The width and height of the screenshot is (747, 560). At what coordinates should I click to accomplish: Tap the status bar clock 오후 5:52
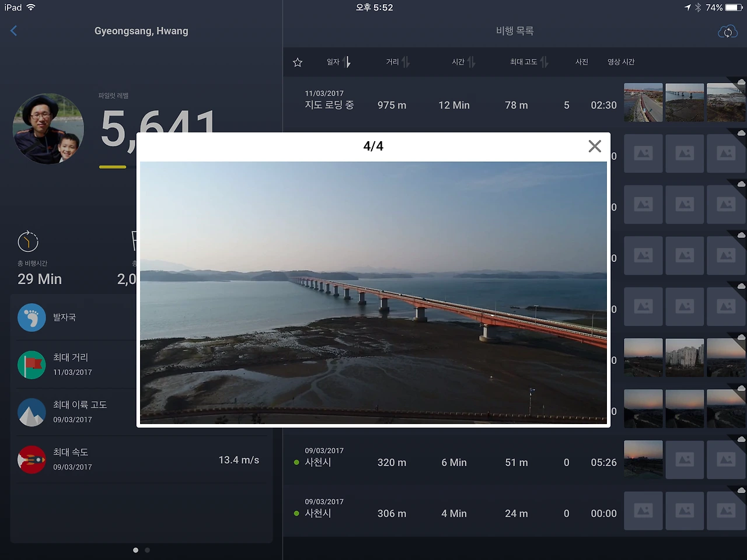point(374,8)
